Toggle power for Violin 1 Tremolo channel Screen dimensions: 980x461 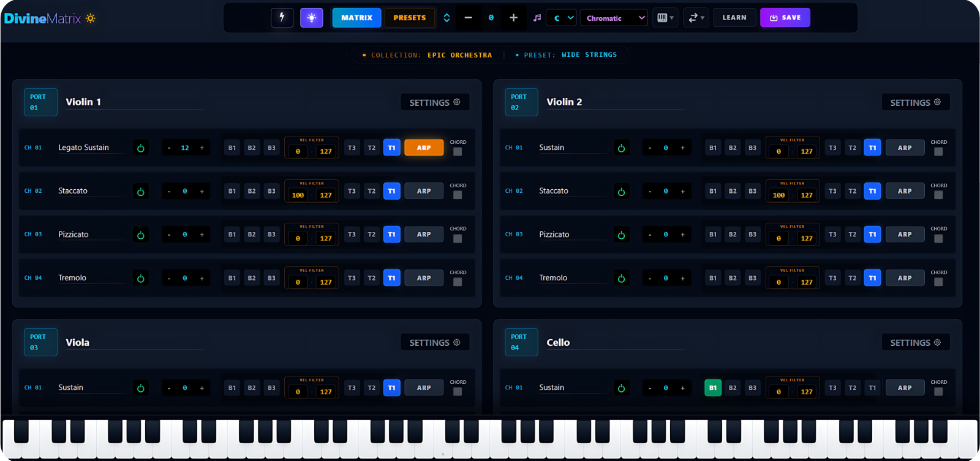point(141,279)
